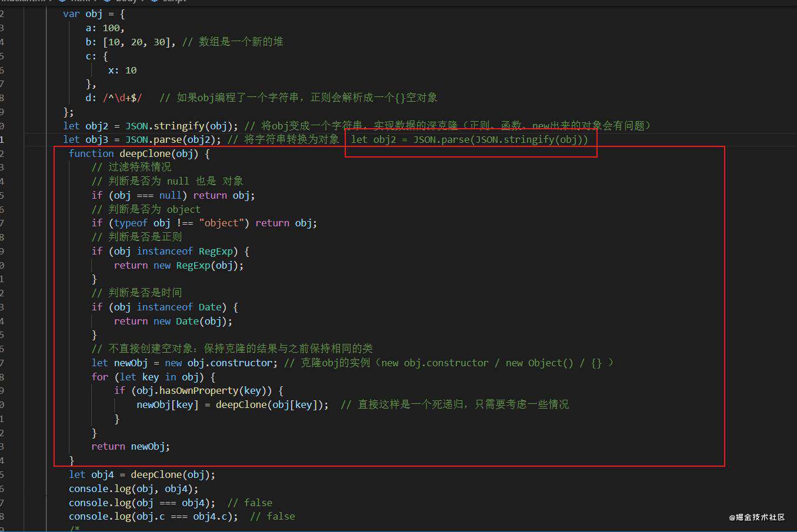Click 'if (obj.hasOwnProperty(key)) {' condition
Image resolution: width=797 pixels, height=532 pixels.
[x=198, y=390]
